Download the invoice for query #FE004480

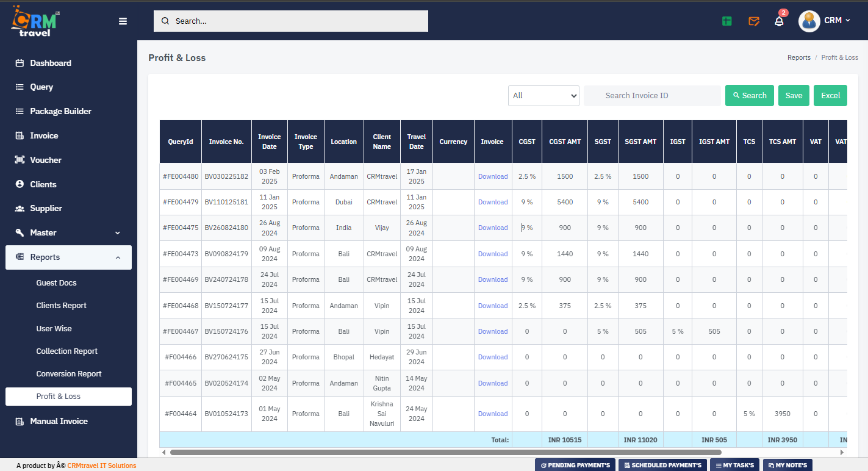493,176
